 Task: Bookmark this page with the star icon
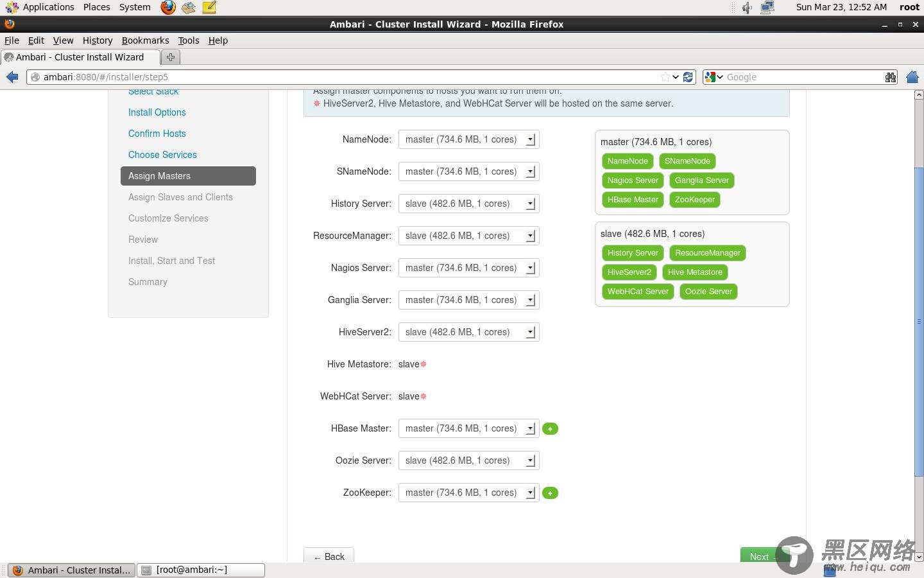point(665,77)
